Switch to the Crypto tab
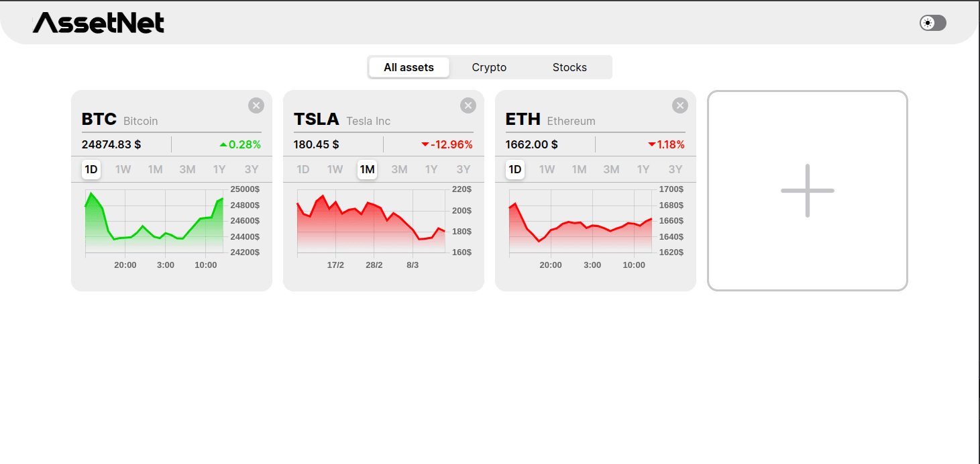This screenshot has width=980, height=464. (489, 67)
